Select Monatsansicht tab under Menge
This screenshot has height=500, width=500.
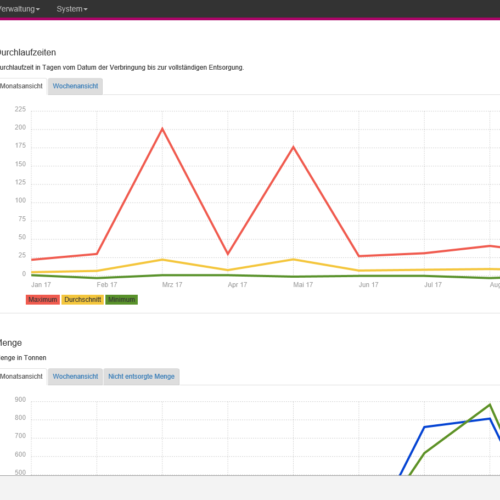[22, 376]
